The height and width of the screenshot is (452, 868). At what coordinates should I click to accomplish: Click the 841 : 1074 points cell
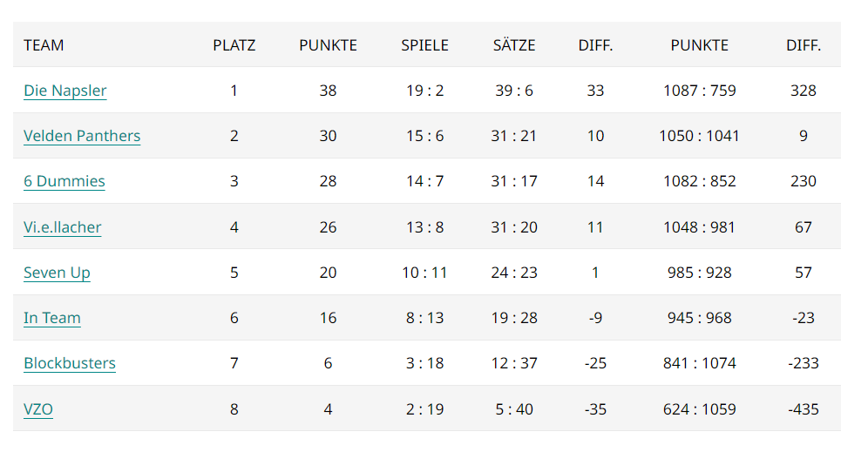coord(700,363)
